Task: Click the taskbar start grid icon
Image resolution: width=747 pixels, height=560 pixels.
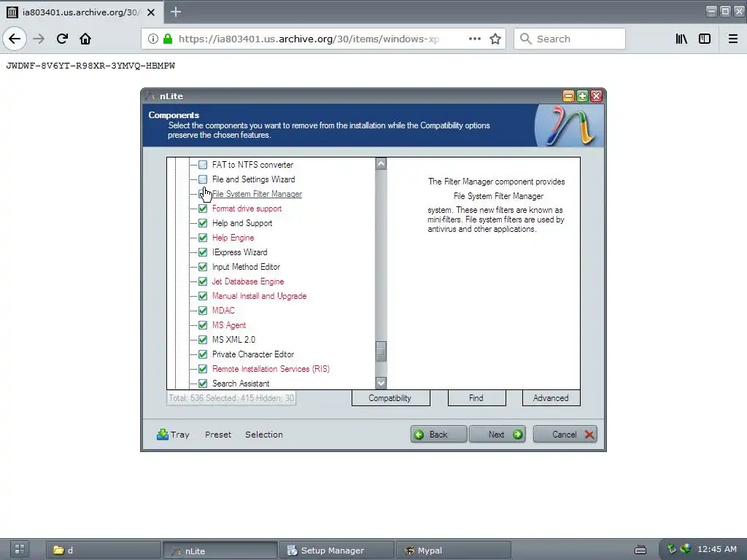Action: pos(20,549)
